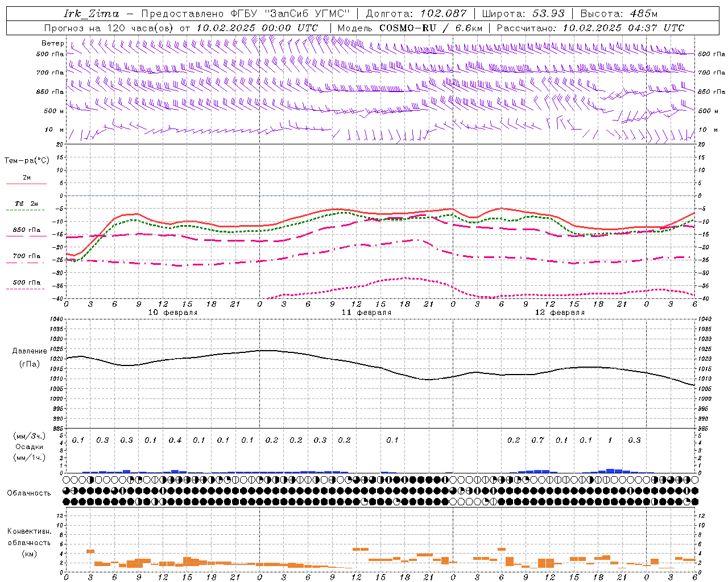Click the precipitation value "0.7"
The width and height of the screenshot is (728, 582).
(537, 440)
